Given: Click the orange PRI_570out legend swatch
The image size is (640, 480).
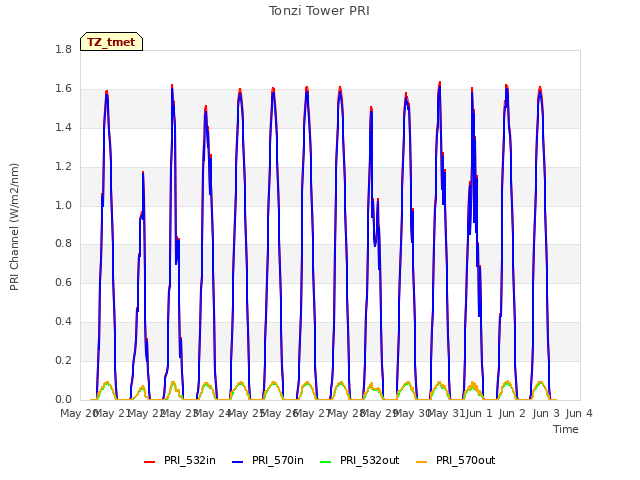Looking at the screenshot, I should pyautogui.click(x=422, y=462).
